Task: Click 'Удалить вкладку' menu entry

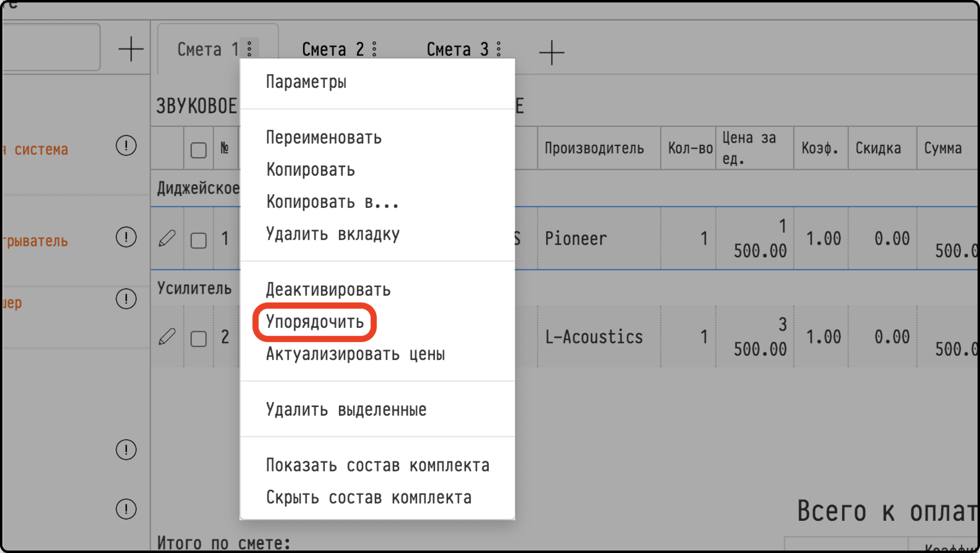Action: [333, 234]
